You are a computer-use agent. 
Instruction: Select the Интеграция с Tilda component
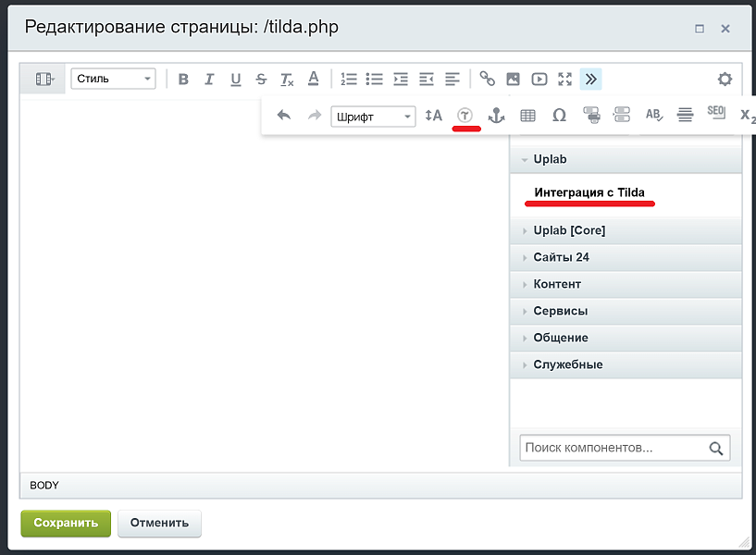click(x=591, y=191)
